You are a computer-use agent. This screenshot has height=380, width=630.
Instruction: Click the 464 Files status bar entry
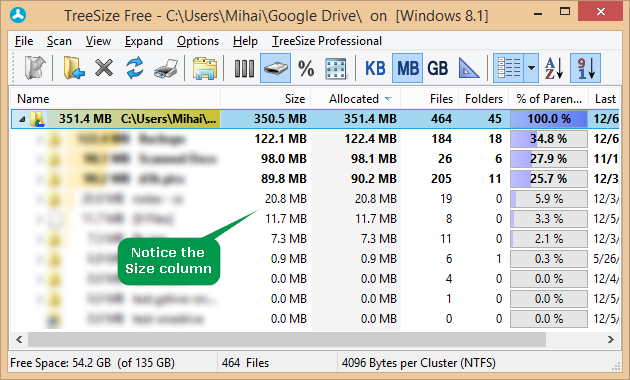click(x=245, y=363)
